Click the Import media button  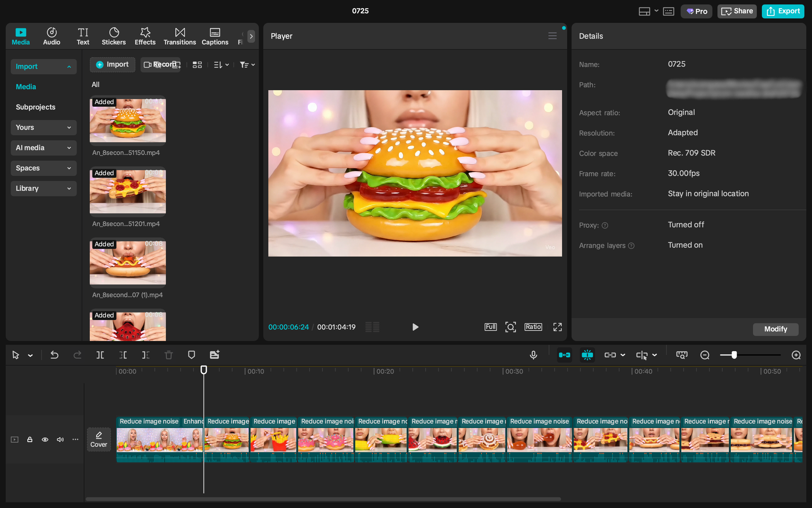click(x=112, y=65)
